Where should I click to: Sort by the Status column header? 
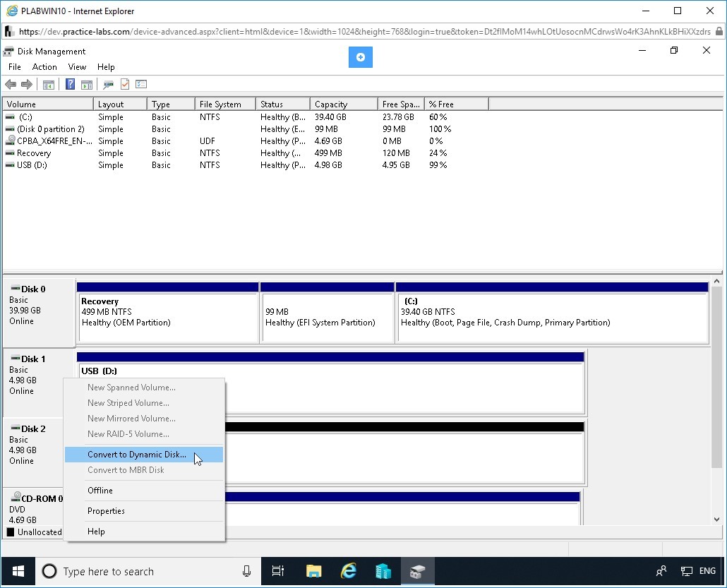pos(283,104)
